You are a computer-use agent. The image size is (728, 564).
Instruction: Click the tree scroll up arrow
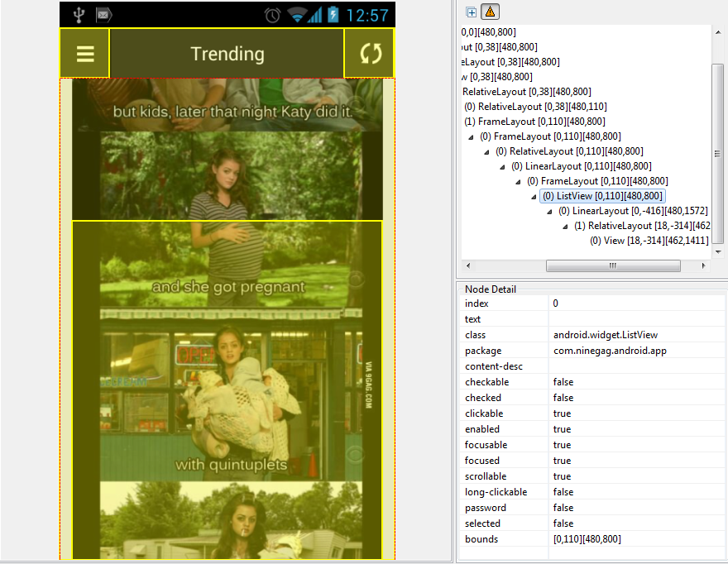click(x=718, y=32)
